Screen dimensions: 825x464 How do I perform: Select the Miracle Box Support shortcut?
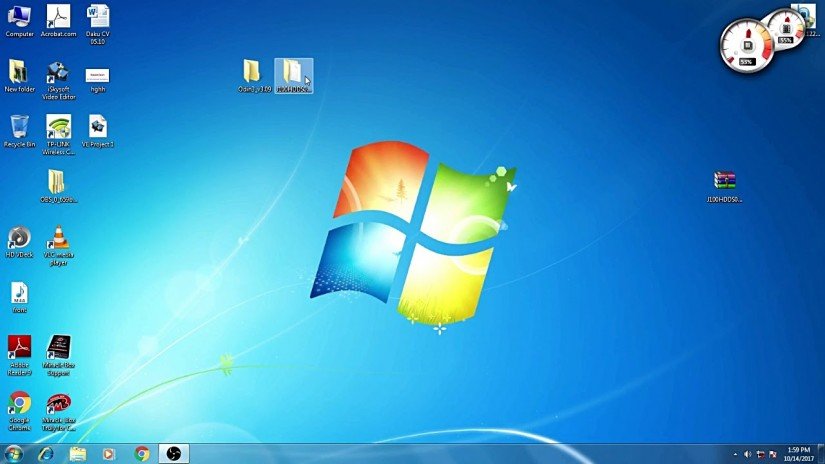58,355
